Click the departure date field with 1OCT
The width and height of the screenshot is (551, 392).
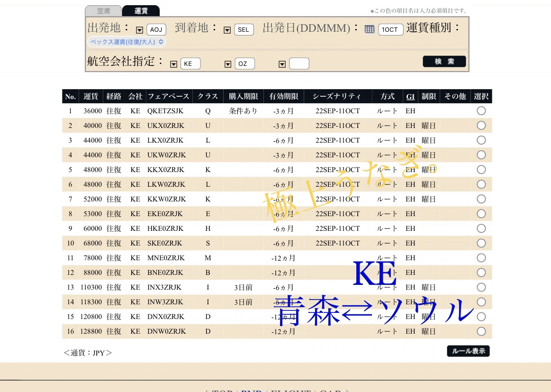(391, 29)
